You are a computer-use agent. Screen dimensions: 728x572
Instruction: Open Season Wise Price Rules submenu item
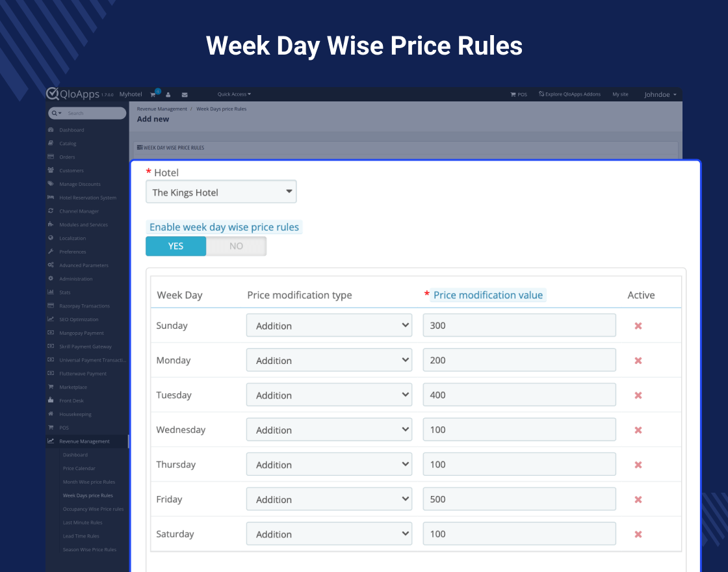(90, 550)
